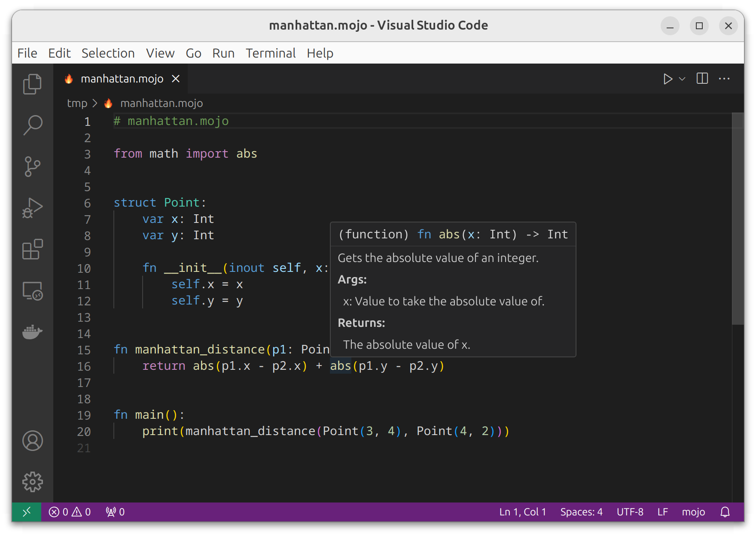Split the editor to the right
756x536 pixels.
pyautogui.click(x=702, y=79)
